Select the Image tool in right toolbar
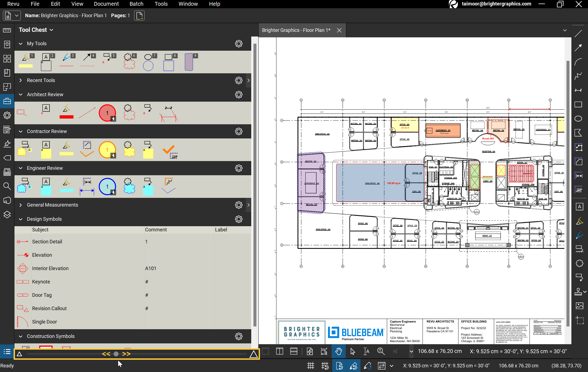 579,306
